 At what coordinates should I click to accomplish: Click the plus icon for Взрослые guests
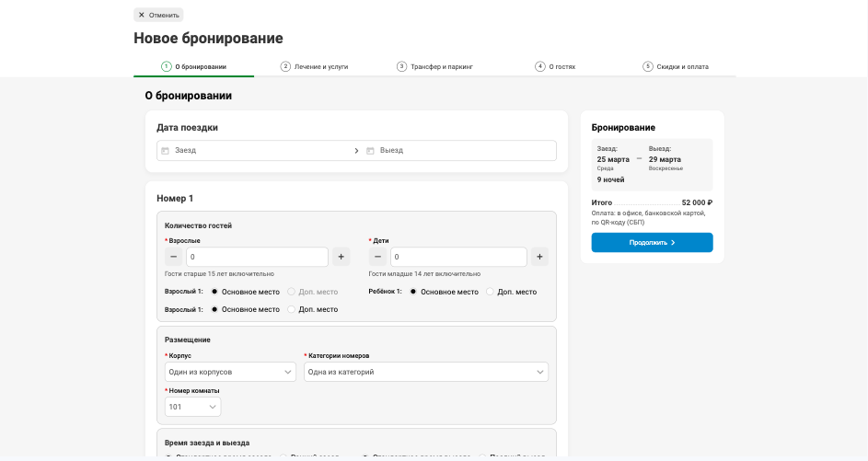click(x=341, y=257)
